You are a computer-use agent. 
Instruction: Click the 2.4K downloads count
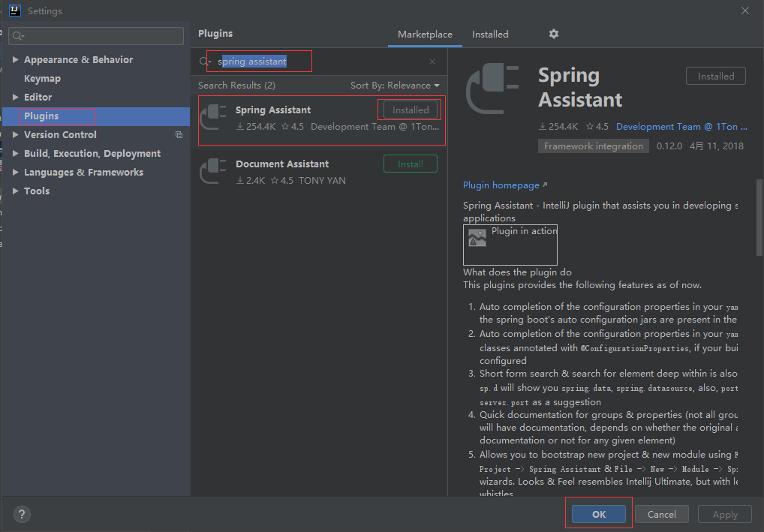point(251,181)
